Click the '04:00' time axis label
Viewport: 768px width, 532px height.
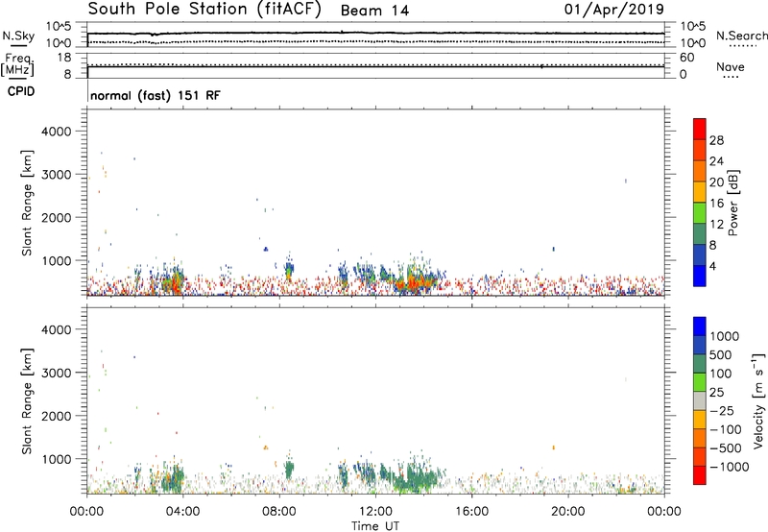point(182,512)
